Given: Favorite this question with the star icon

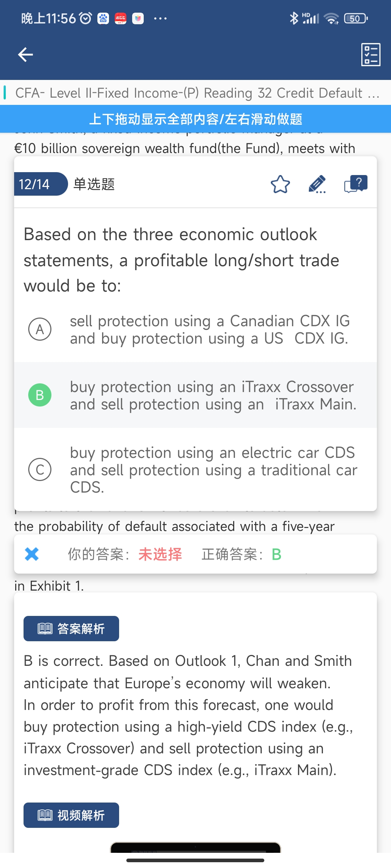Looking at the screenshot, I should click(x=280, y=184).
